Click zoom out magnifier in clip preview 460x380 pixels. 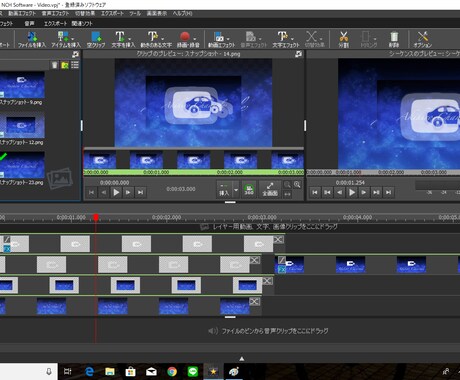point(287,184)
